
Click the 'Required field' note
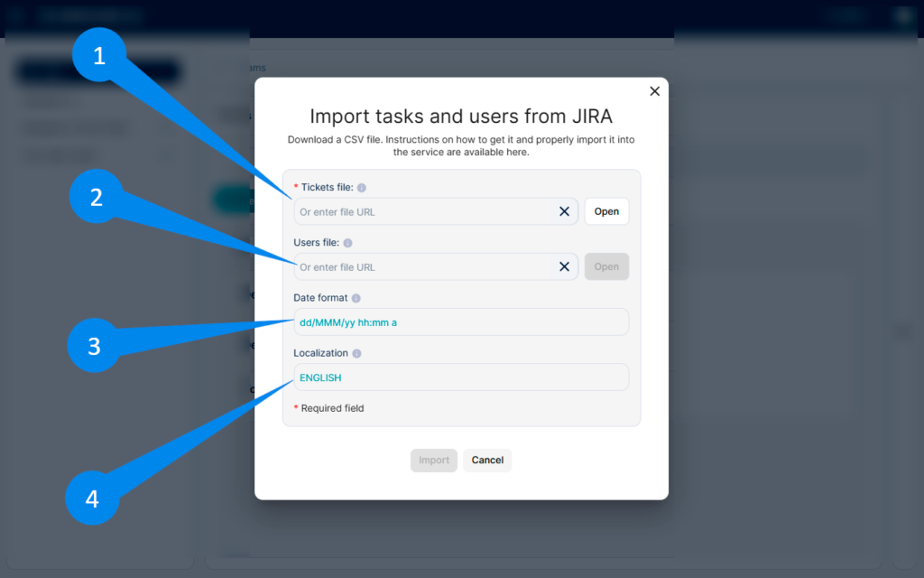[x=332, y=408]
